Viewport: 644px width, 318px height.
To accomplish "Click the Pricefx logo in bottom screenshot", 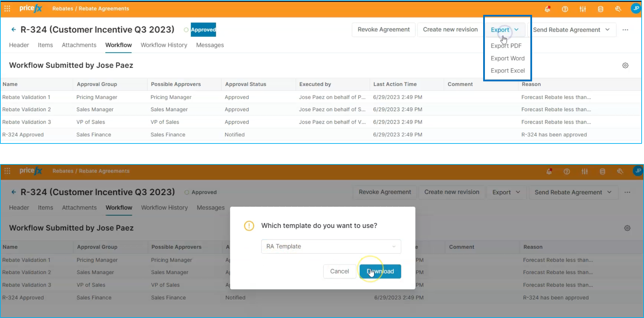I will pos(31,171).
